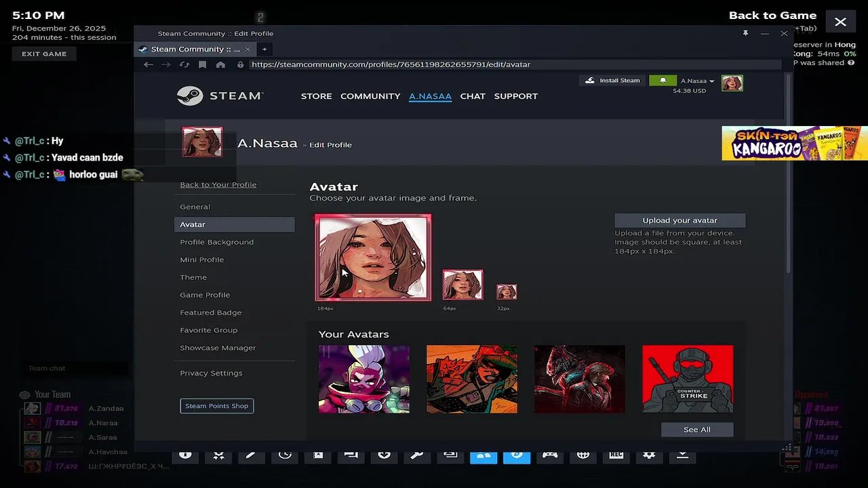
Task: Click the Kangaroo advertisement banner
Action: pyautogui.click(x=795, y=143)
